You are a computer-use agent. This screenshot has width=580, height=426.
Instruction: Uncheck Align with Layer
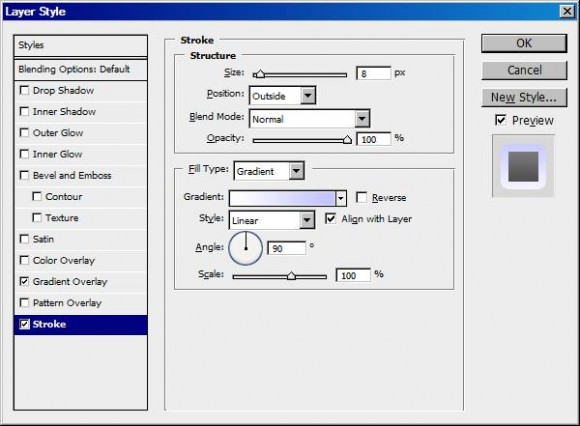(x=330, y=219)
